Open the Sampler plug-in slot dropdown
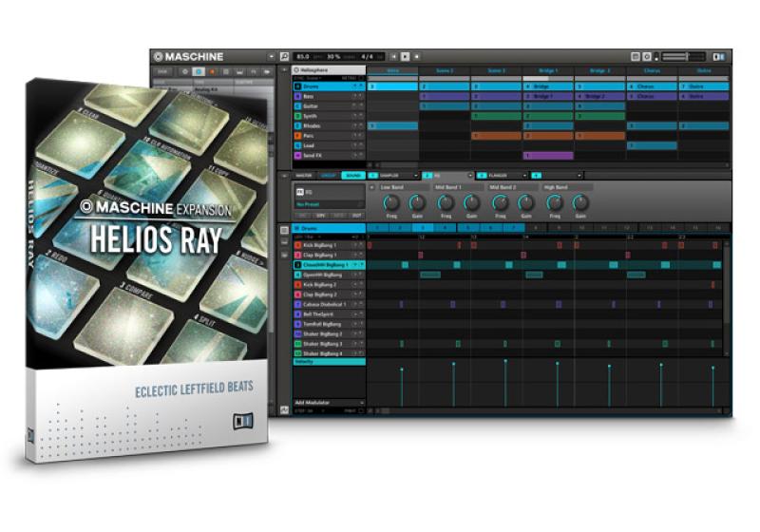 pyautogui.click(x=415, y=176)
